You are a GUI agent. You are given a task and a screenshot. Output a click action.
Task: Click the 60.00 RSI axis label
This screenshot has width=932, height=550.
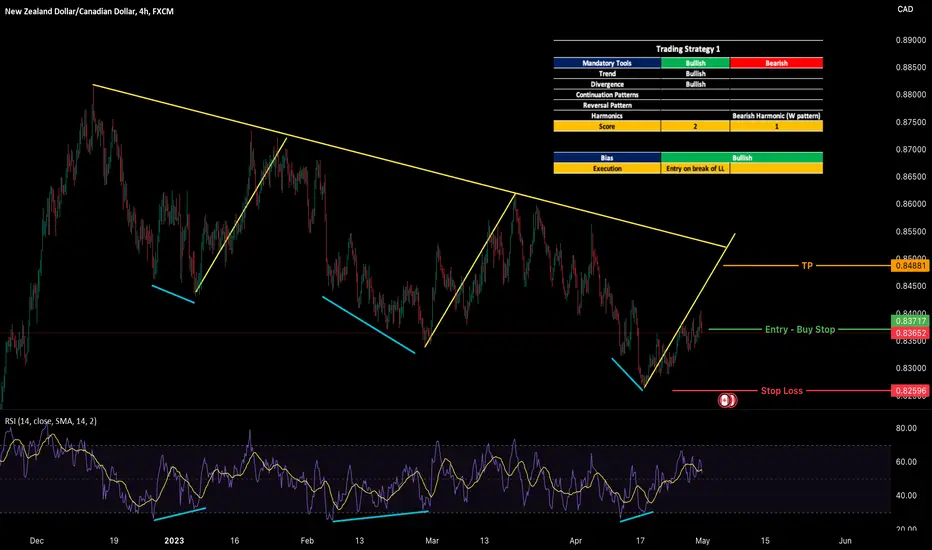(906, 461)
